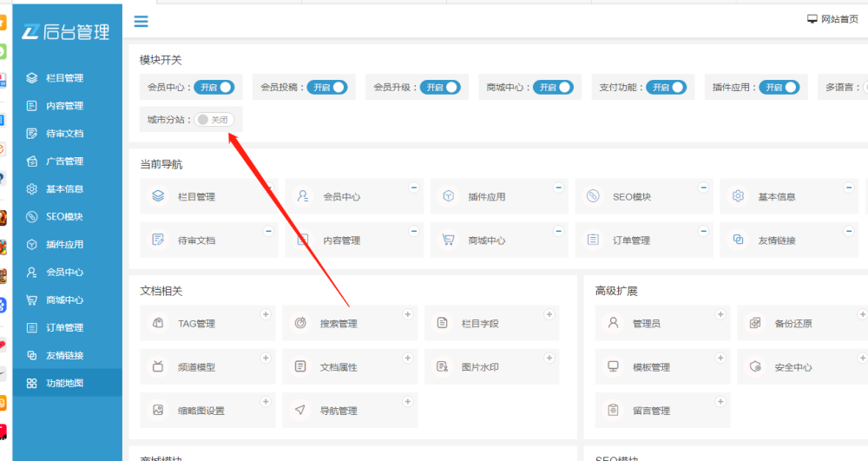
Task: Click the 搜索管理 icon
Action: 300,324
